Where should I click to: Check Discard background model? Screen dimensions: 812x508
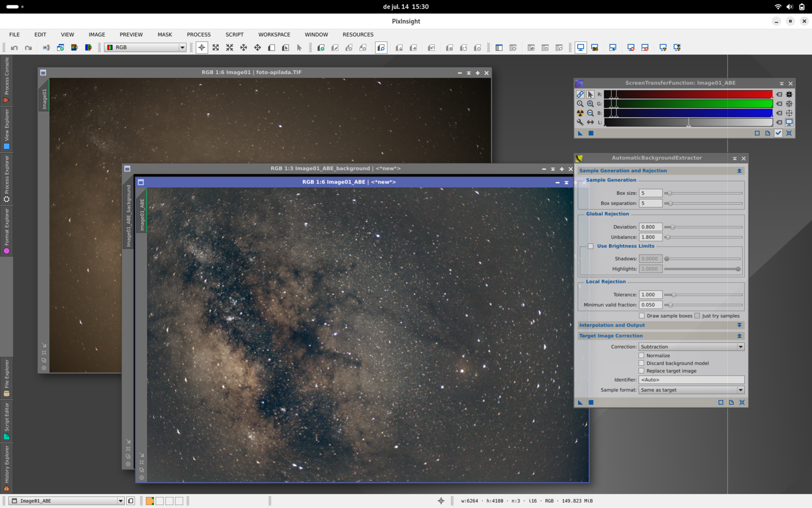(642, 363)
